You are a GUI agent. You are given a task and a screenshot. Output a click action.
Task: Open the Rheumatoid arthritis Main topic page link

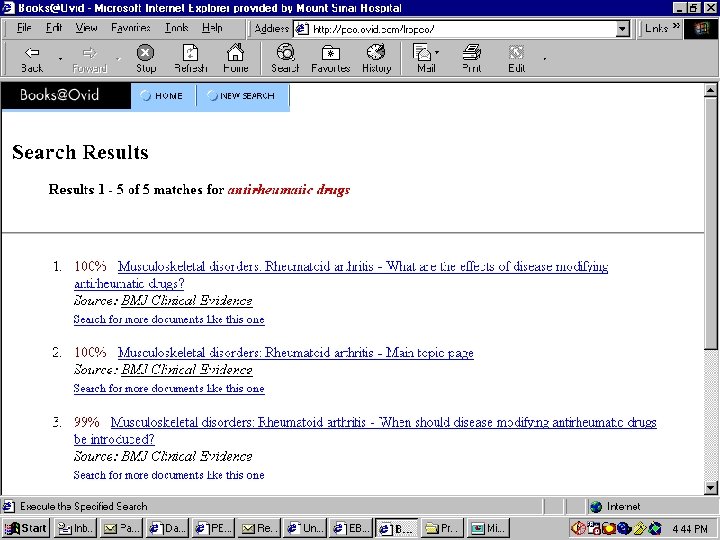point(296,353)
